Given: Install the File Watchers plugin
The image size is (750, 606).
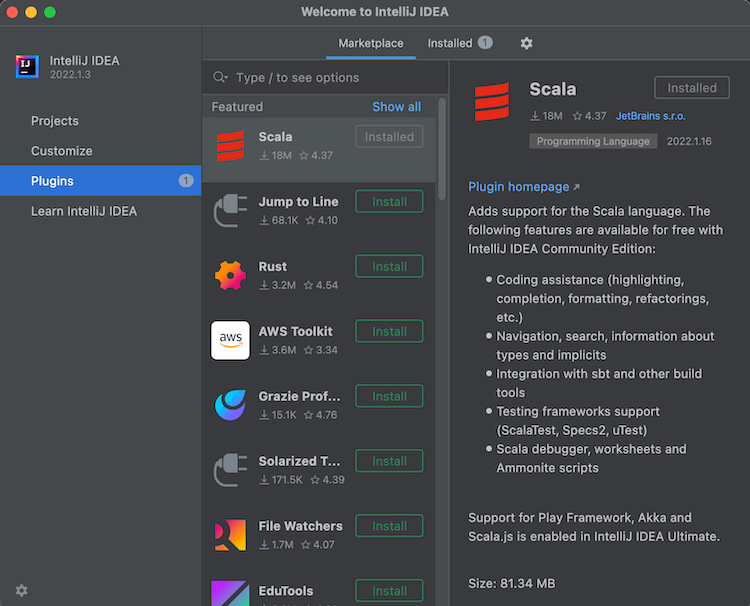Looking at the screenshot, I should [x=389, y=526].
